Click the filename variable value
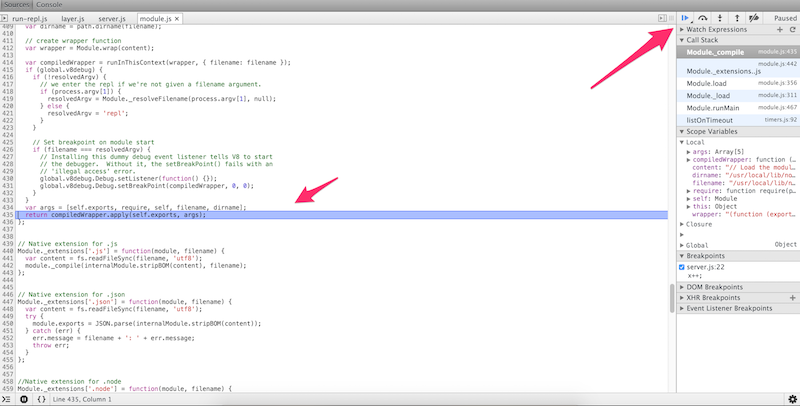The height and width of the screenshot is (406, 800). pos(762,183)
